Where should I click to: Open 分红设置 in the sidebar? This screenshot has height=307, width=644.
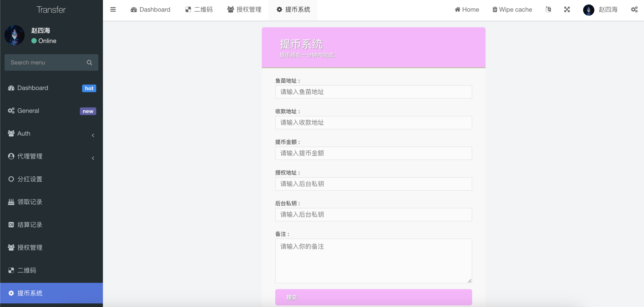click(30, 179)
